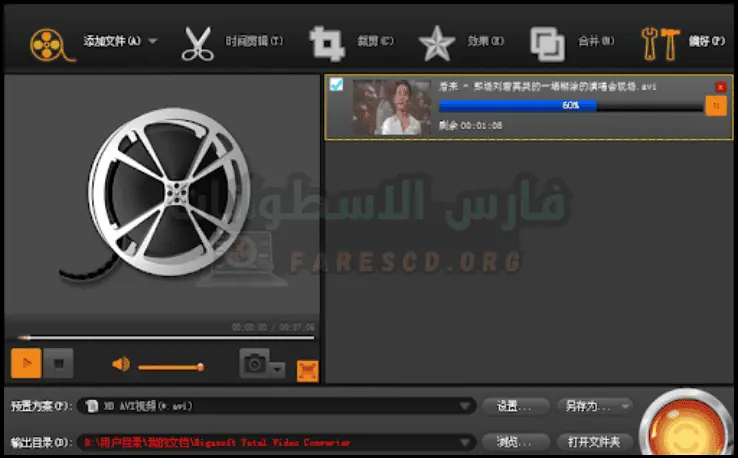738x458 pixels.
Task: Uncheck the video file checkbox in list
Action: (x=336, y=85)
